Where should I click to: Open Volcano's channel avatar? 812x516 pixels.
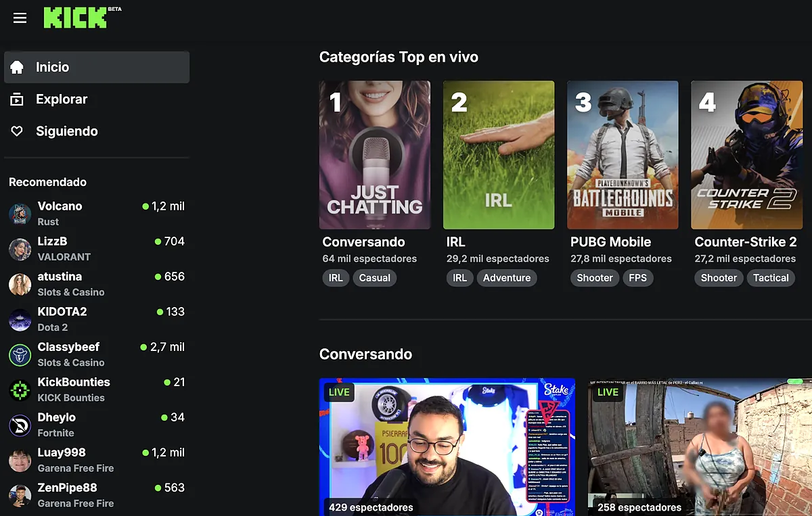coord(20,214)
